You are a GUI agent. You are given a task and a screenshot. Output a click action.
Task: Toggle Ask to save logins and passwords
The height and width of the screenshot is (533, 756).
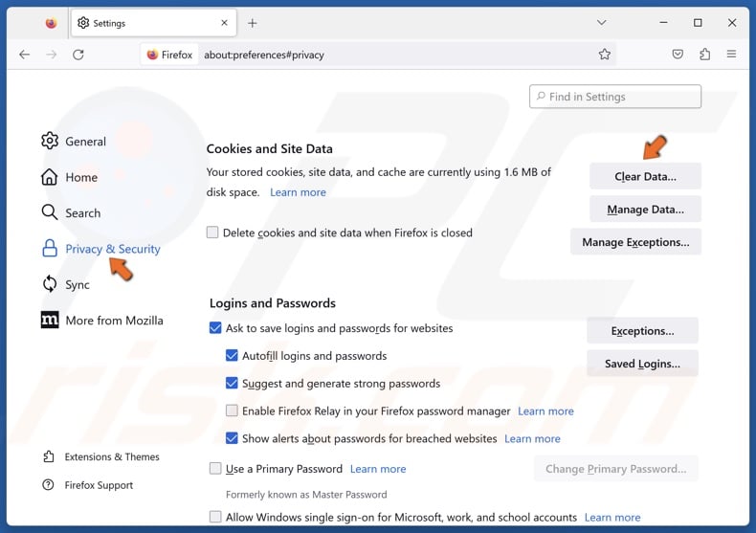(215, 327)
